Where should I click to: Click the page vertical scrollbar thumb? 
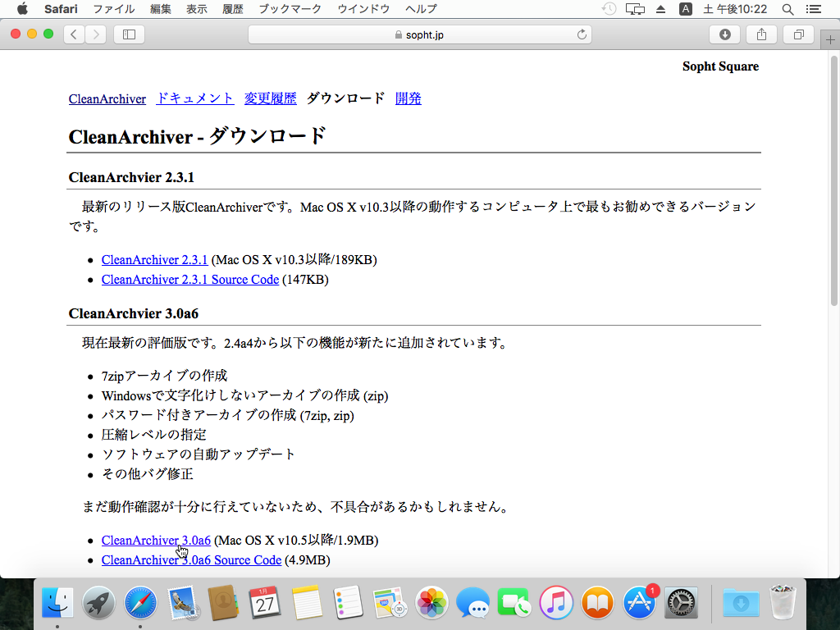833,180
